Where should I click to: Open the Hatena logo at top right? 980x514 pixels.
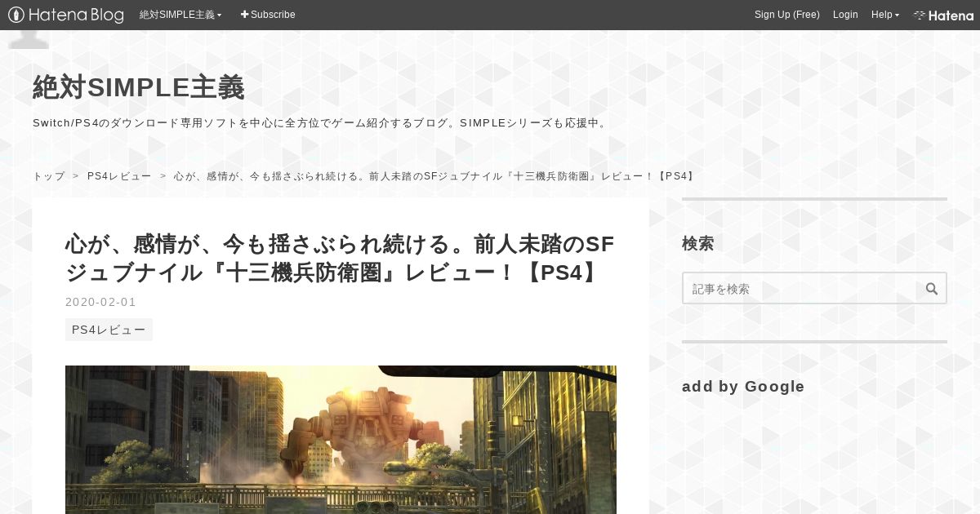tap(943, 15)
